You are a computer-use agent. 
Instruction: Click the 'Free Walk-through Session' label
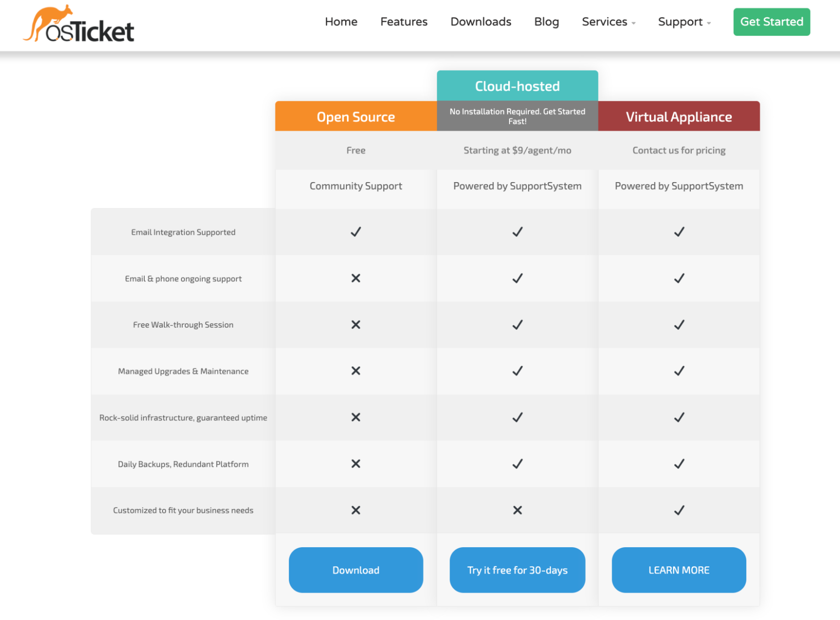183,325
